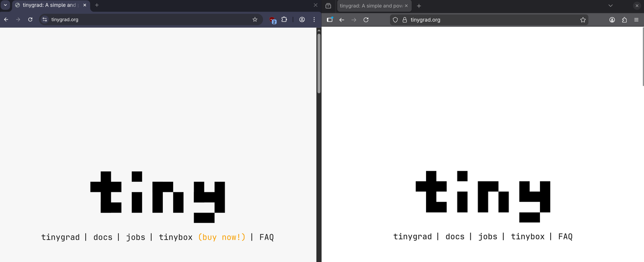Bookmark this page using Chrome's star icon

coord(255,20)
